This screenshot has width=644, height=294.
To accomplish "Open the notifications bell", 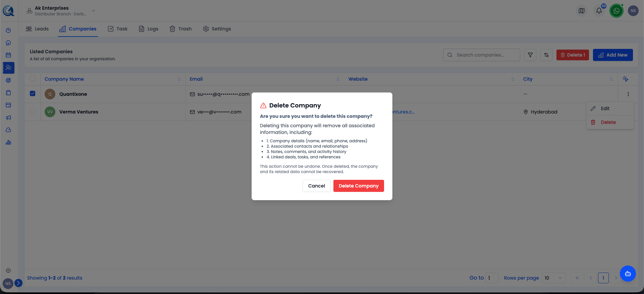I will [599, 11].
